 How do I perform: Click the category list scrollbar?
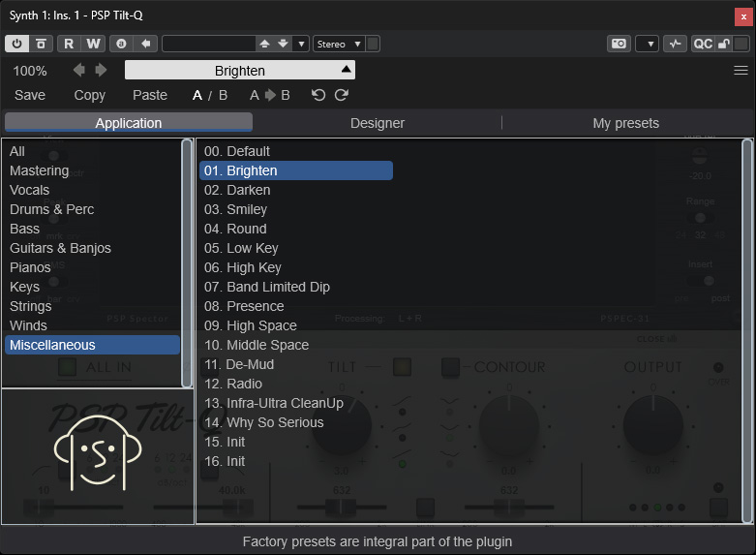pyautogui.click(x=187, y=263)
